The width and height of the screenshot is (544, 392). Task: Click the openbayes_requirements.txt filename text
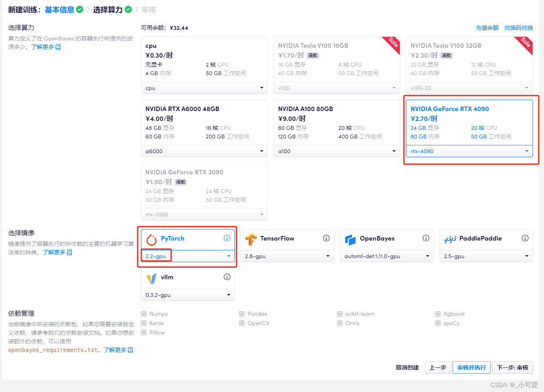[x=53, y=350]
